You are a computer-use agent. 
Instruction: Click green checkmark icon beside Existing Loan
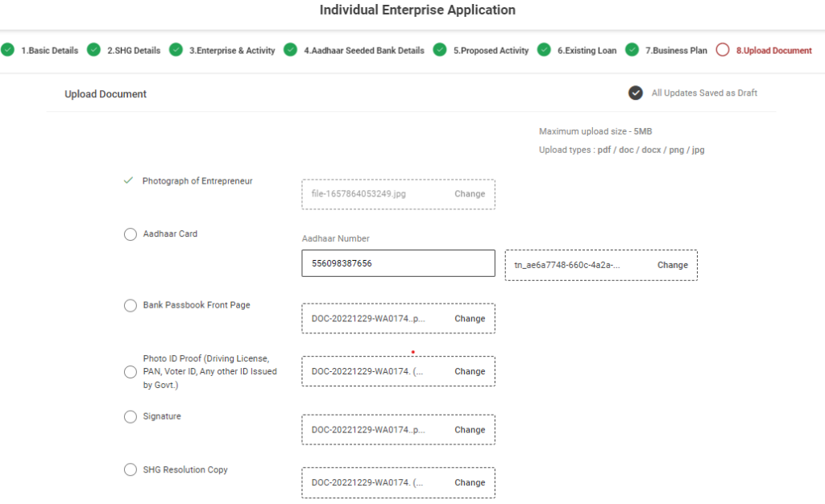[x=544, y=50]
